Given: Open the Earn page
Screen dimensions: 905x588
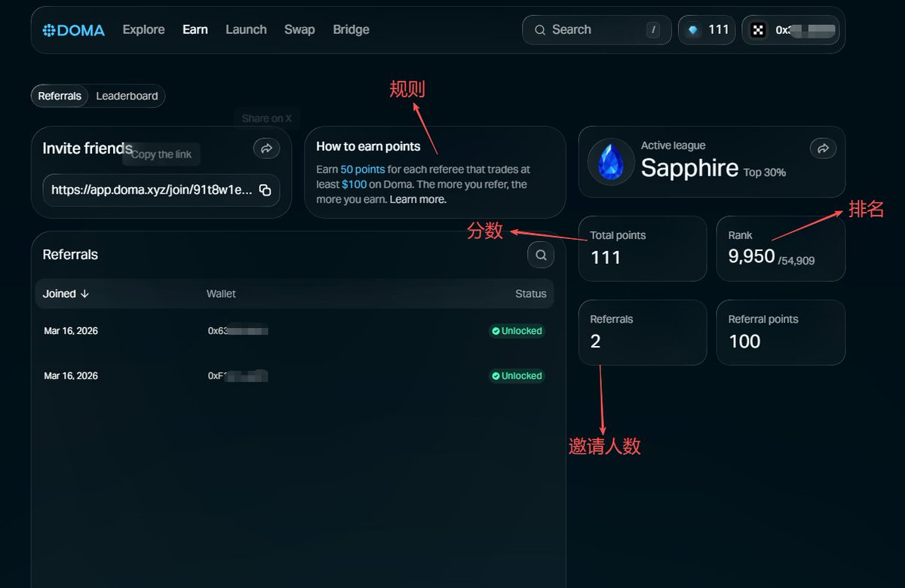Looking at the screenshot, I should pyautogui.click(x=195, y=29).
